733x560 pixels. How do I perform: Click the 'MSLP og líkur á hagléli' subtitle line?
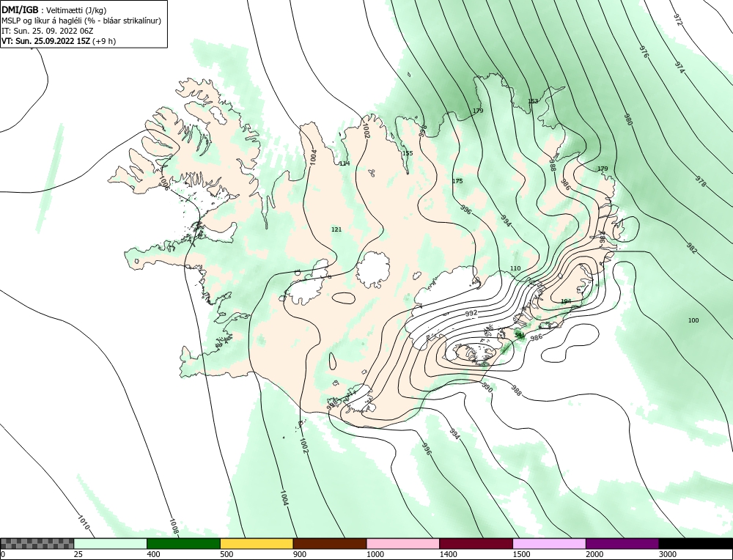click(81, 21)
